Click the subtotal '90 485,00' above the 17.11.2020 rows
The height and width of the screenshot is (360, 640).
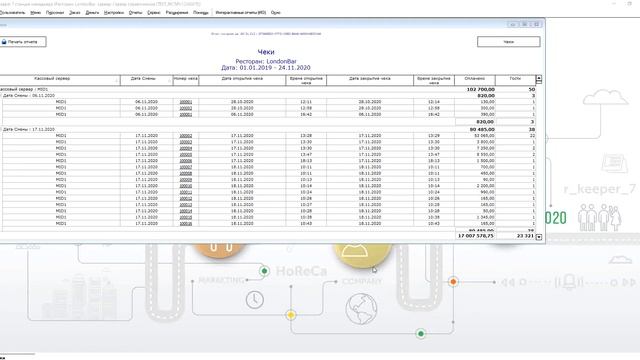coord(482,129)
